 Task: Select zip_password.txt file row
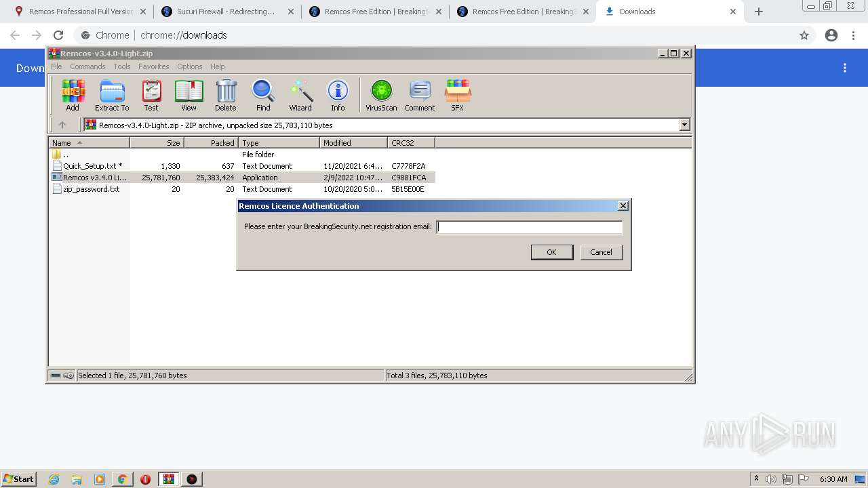242,189
